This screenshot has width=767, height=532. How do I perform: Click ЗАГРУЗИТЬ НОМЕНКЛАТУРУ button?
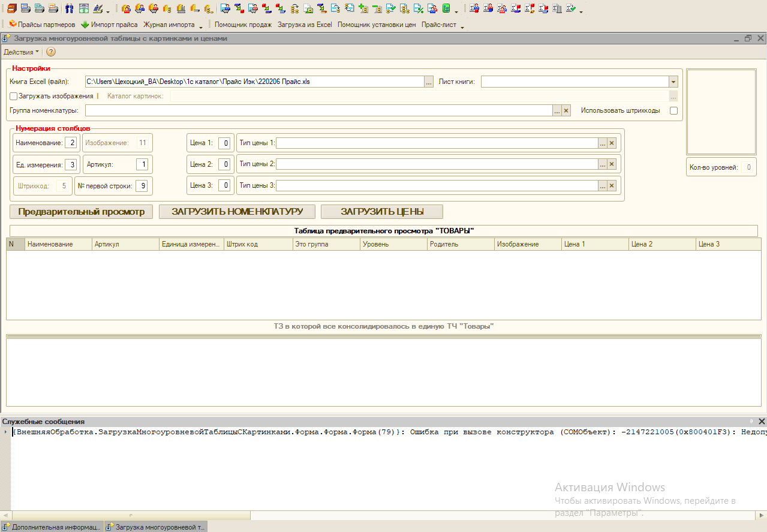tap(237, 212)
